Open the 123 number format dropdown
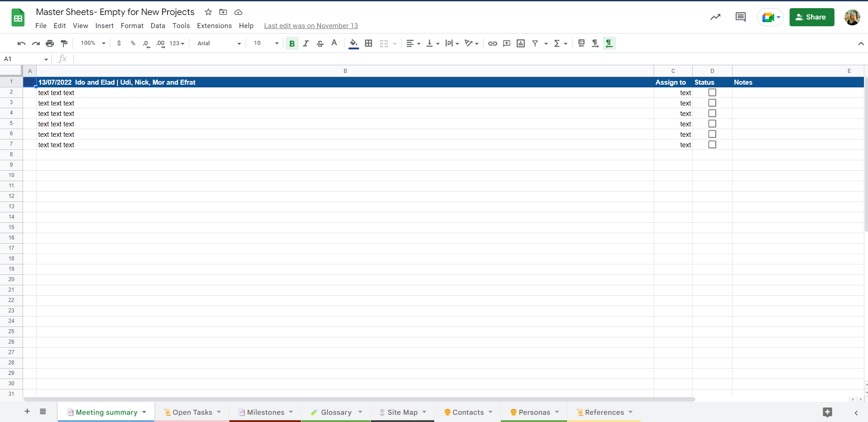868x422 pixels. 177,43
